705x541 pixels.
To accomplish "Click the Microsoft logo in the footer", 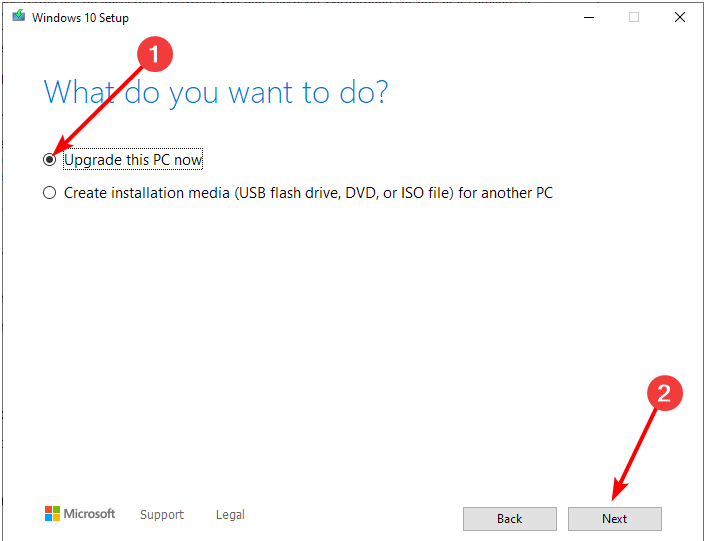I will [80, 514].
